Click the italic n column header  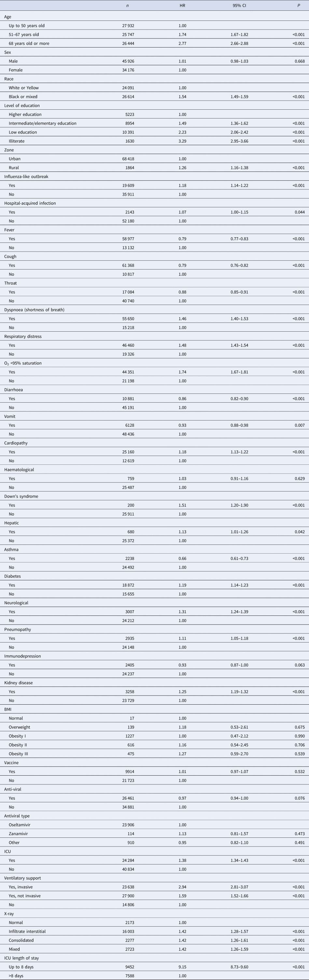coord(128,5)
